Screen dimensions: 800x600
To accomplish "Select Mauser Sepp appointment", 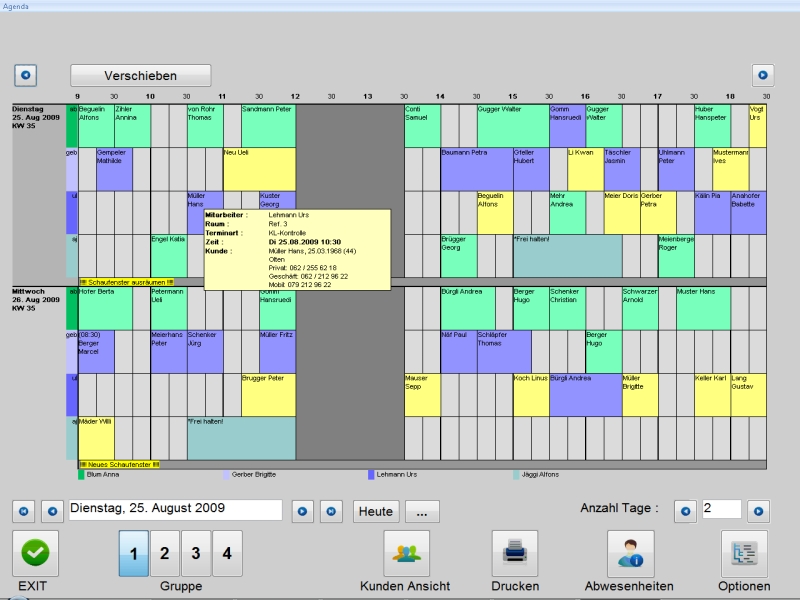I will coord(422,395).
